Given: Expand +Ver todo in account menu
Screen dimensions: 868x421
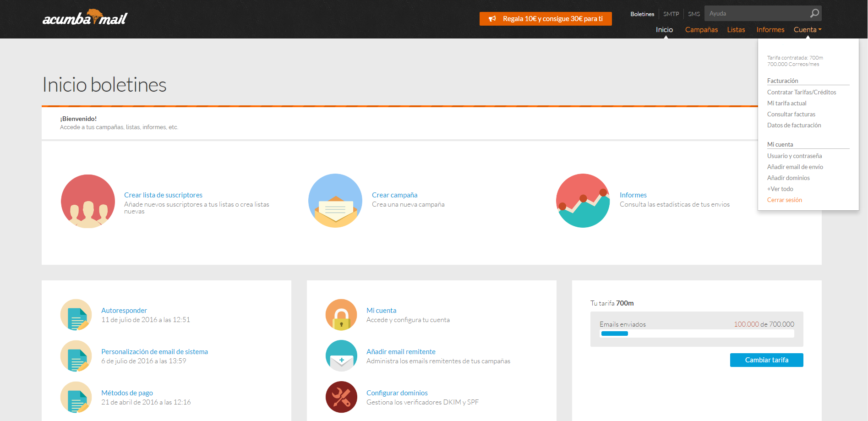Looking at the screenshot, I should (780, 189).
